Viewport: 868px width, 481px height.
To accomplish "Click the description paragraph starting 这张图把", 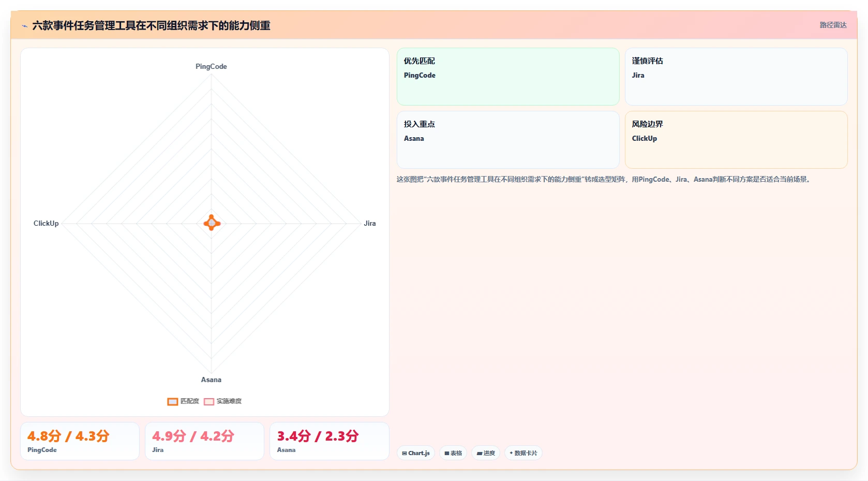I will coord(604,179).
